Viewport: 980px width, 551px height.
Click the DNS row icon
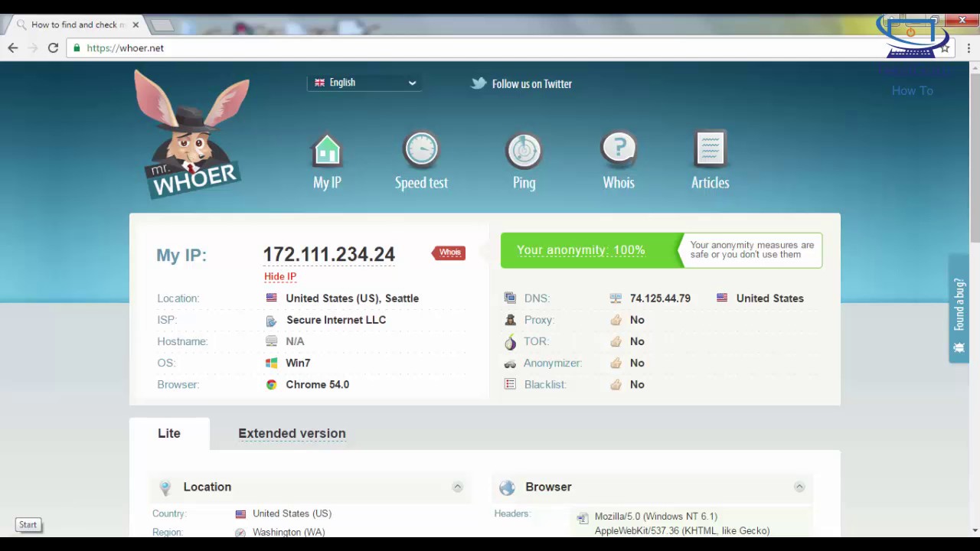click(x=510, y=298)
